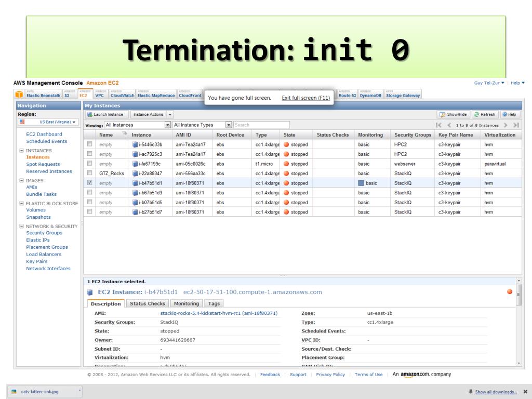This screenshot has width=532, height=399.
Task: Click the Refresh button
Action: tap(485, 115)
